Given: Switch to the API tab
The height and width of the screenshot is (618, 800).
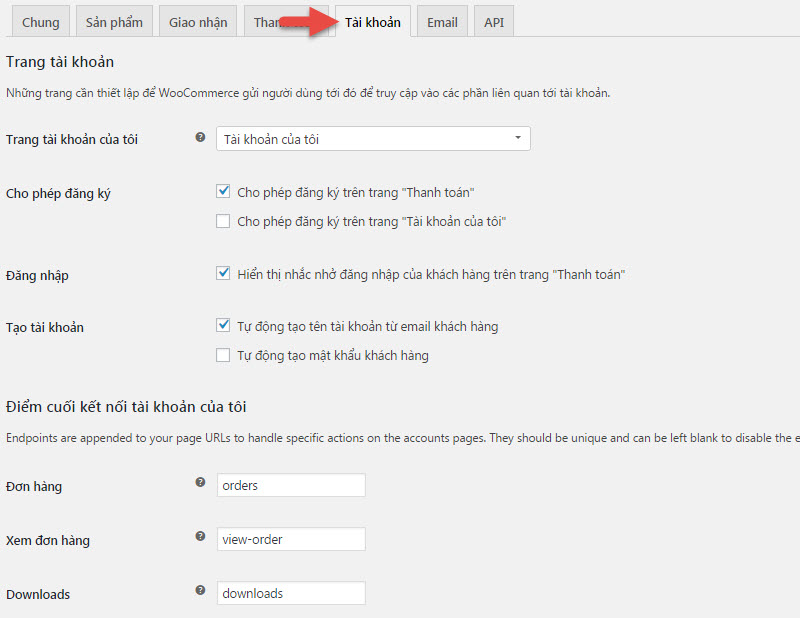Looking at the screenshot, I should [494, 22].
